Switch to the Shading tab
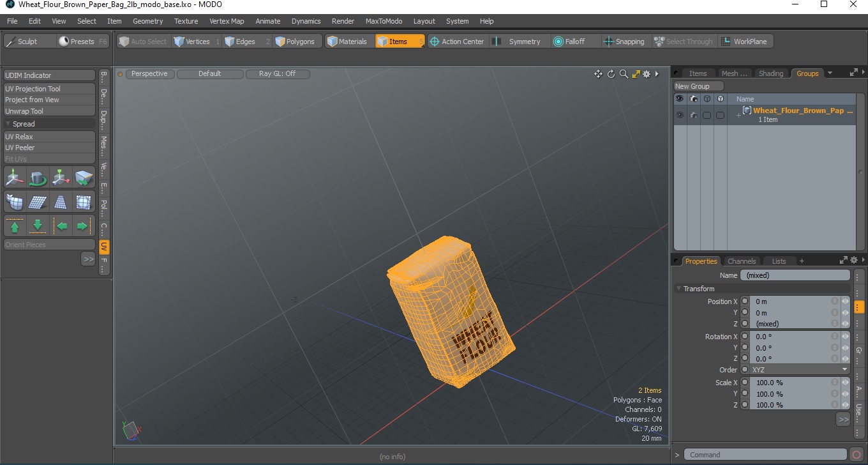The height and width of the screenshot is (465, 868). 770,73
